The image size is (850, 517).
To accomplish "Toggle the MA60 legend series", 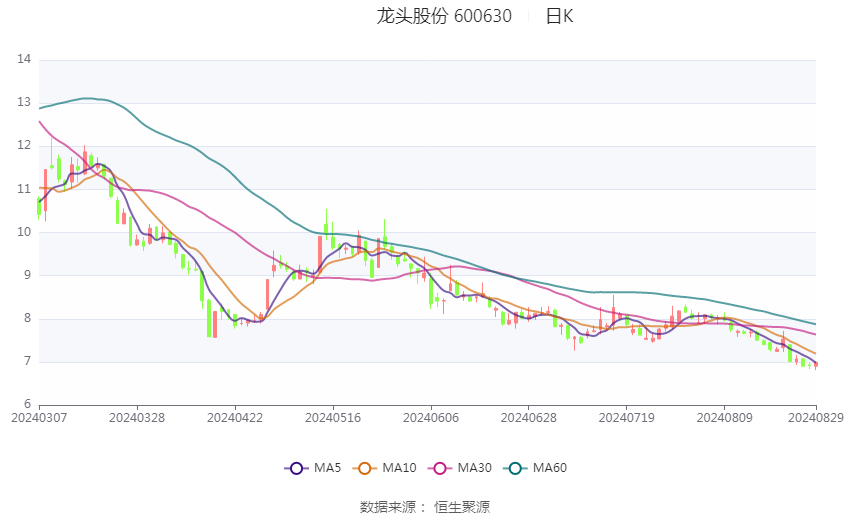I will 535,468.
